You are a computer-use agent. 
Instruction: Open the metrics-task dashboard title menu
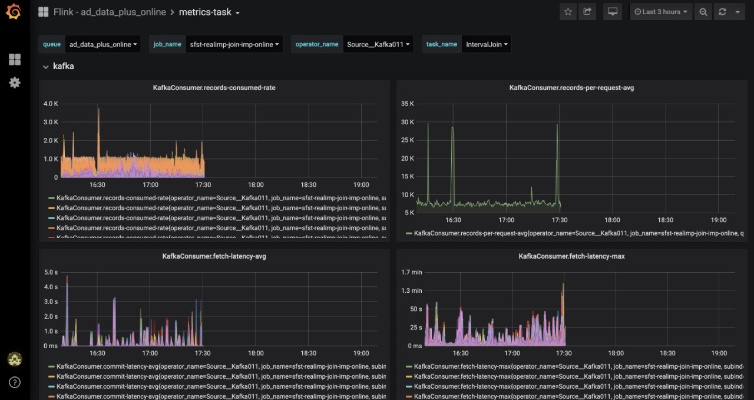(209, 12)
